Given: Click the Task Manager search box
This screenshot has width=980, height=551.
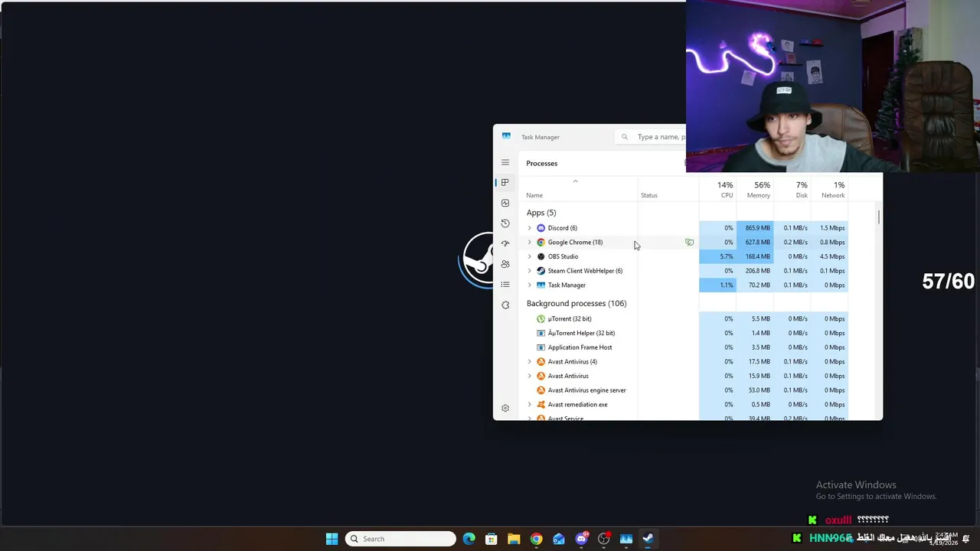Looking at the screenshot, I should click(651, 137).
